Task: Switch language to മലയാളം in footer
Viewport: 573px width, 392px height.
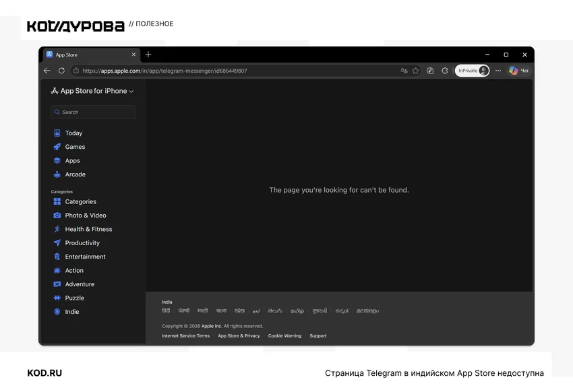Action: [367, 311]
